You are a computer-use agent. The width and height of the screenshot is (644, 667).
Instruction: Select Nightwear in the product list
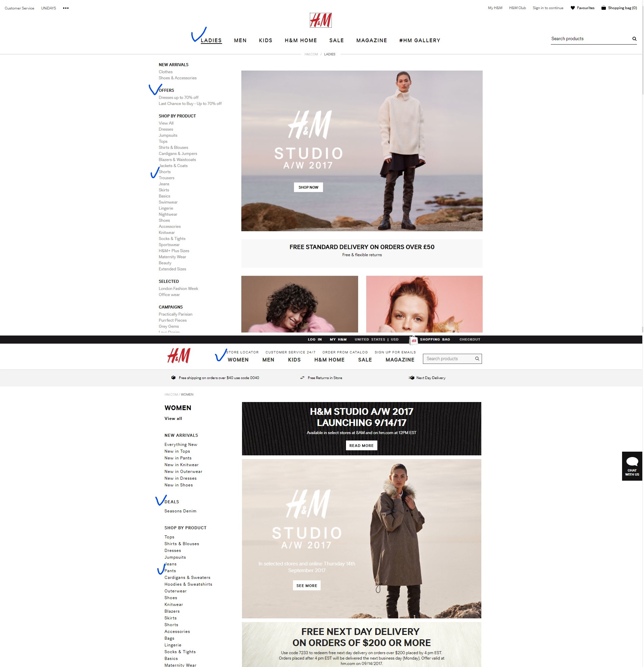pyautogui.click(x=168, y=214)
